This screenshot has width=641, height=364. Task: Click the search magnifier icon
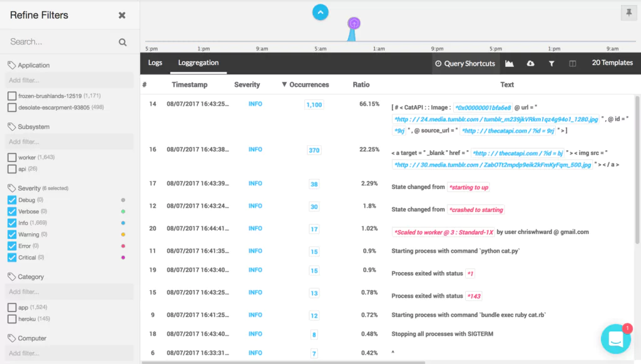[x=123, y=42]
